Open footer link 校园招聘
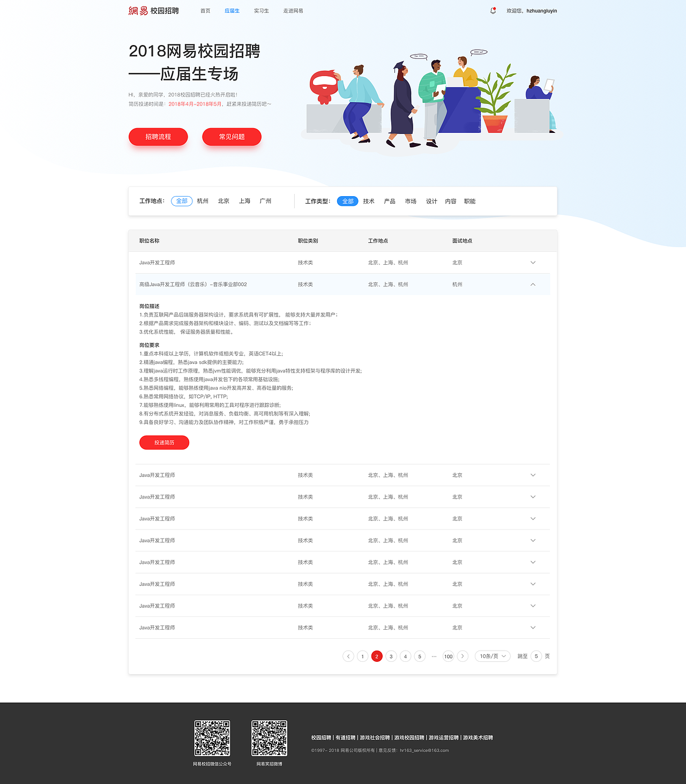 coord(321,738)
